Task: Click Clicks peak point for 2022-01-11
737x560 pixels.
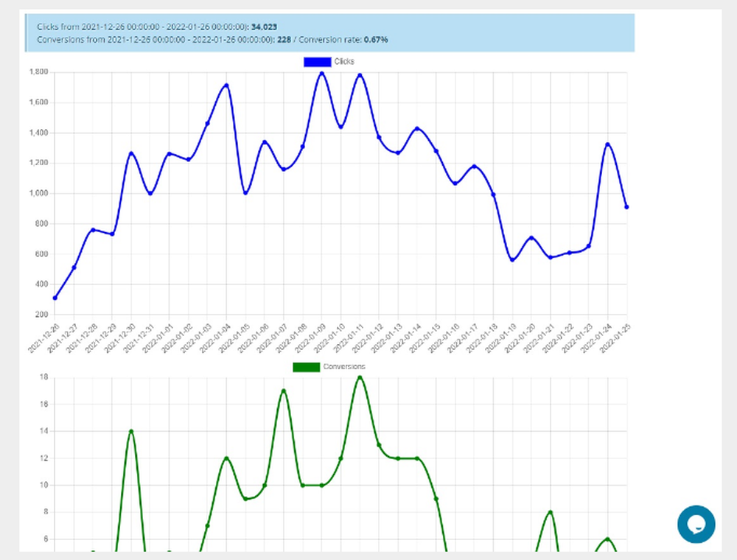Action: point(360,75)
